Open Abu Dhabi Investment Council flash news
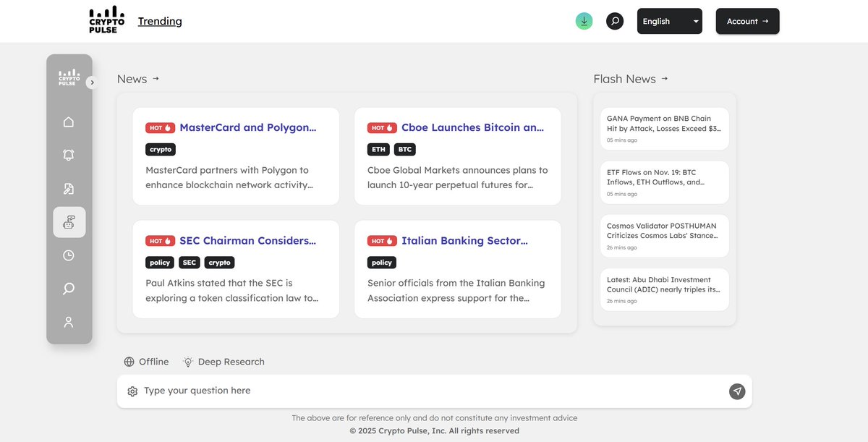 click(664, 290)
